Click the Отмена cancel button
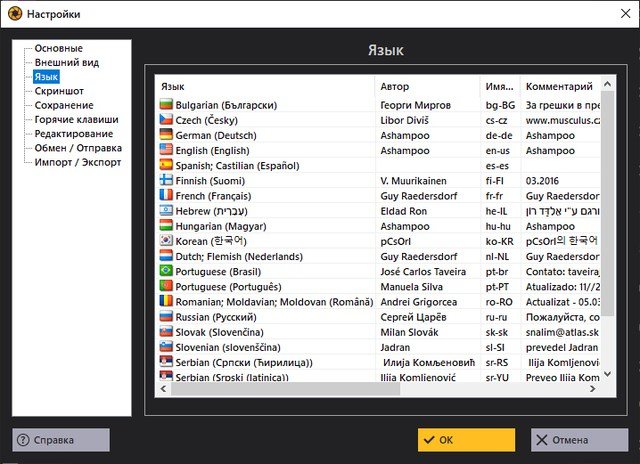This screenshot has height=464, width=640. 579,440
